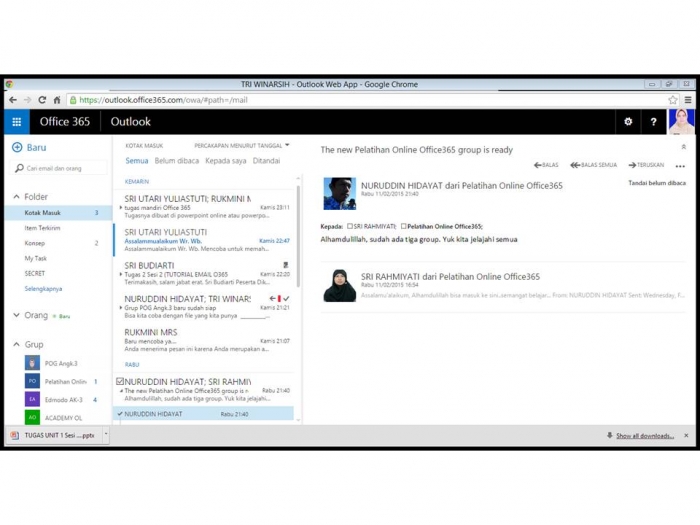Select the NURUDDIN HIDAYAT Rabu 21:40 sub-message
Screen dimensions: 700x525
(204, 414)
